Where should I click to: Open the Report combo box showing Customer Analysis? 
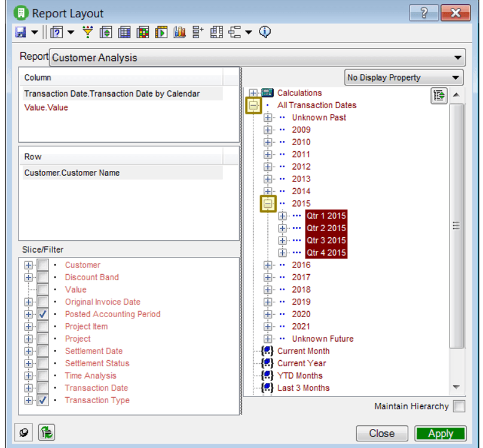tap(257, 57)
